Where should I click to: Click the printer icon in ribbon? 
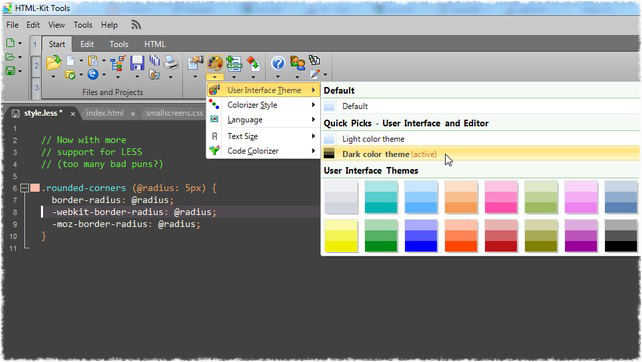point(171,62)
